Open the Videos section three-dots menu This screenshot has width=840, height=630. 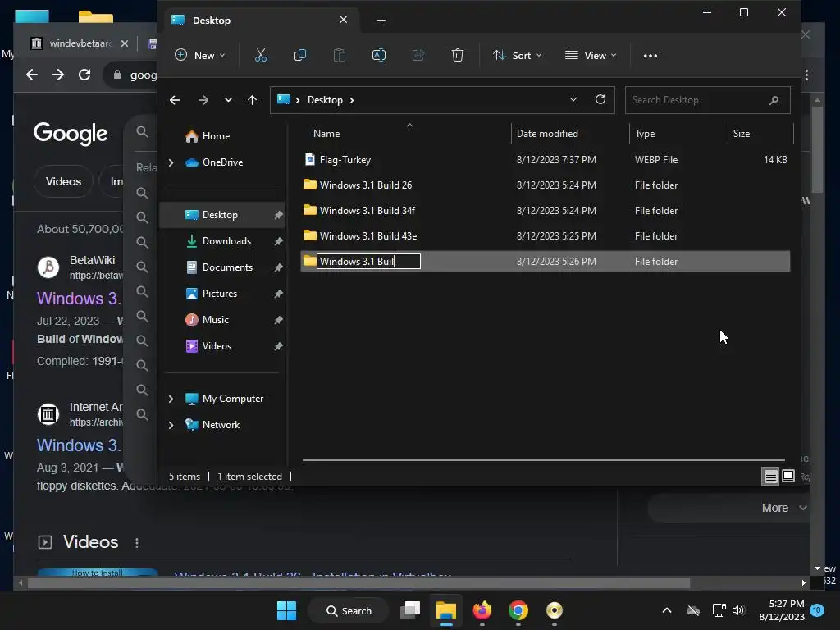pyautogui.click(x=137, y=543)
